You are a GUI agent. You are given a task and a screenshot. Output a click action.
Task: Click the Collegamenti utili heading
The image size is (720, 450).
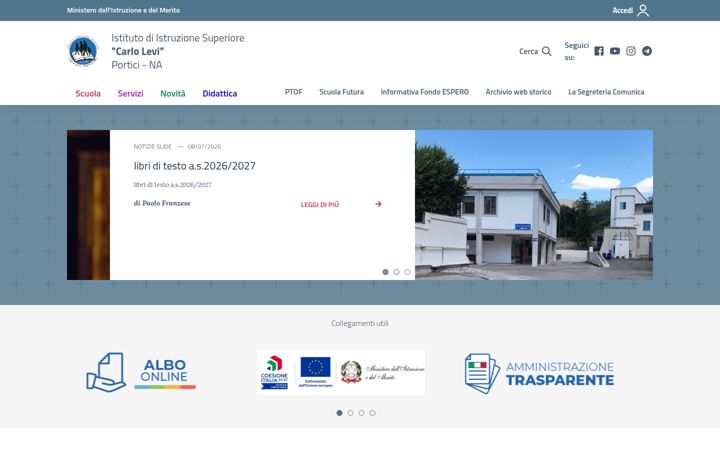[360, 323]
